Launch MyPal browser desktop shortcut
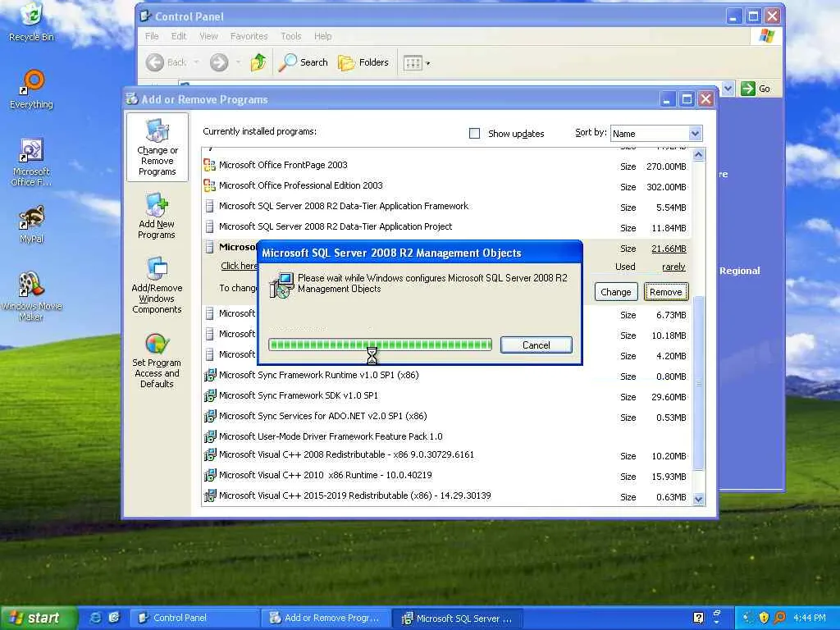The height and width of the screenshot is (630, 840). [32, 224]
